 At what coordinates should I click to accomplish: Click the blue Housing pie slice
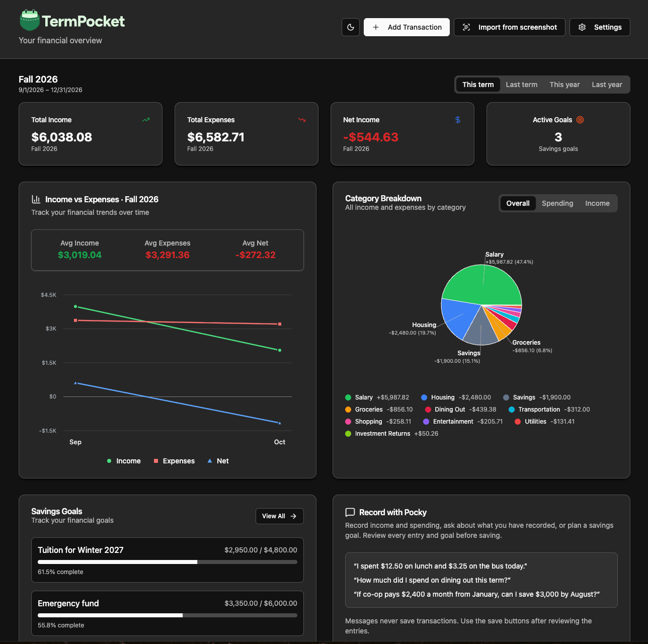pos(458,317)
